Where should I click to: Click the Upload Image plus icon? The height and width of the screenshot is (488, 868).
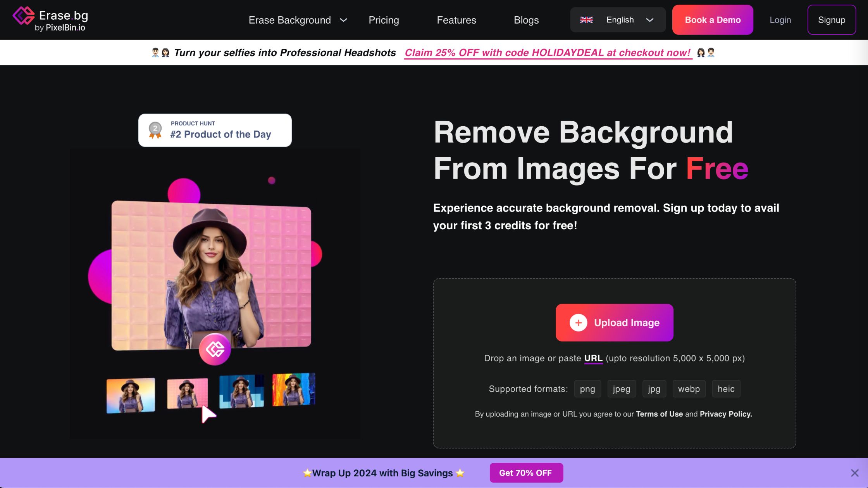[x=578, y=322]
